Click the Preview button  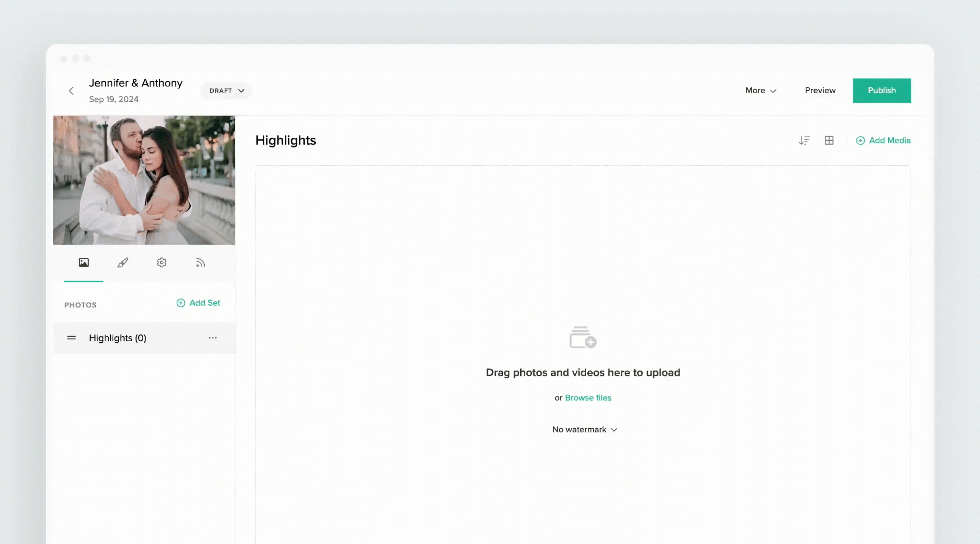tap(820, 90)
